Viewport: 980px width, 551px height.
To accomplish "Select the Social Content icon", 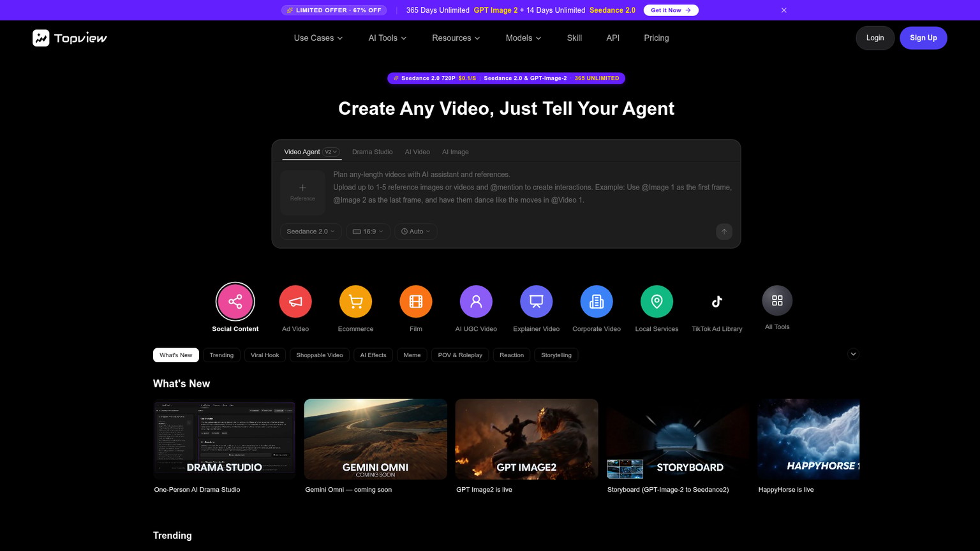I will (x=235, y=302).
